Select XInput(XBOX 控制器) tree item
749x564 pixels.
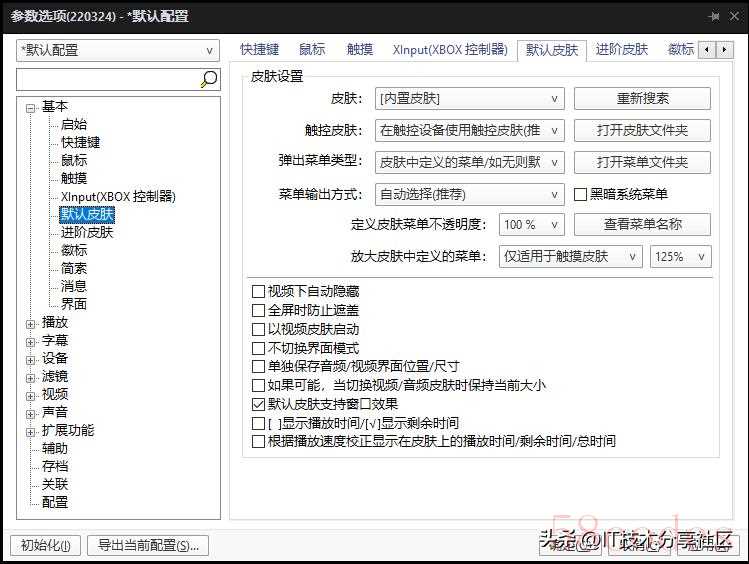(118, 196)
